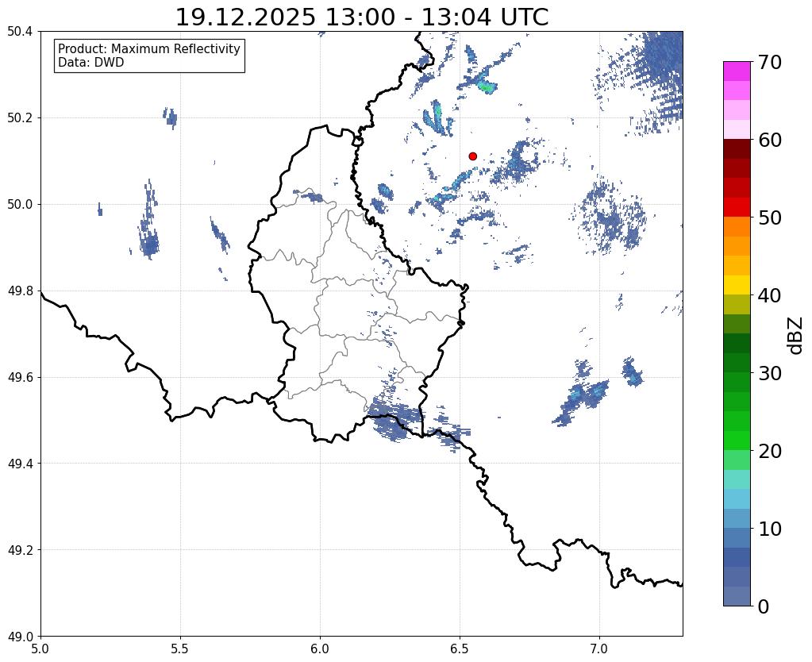Select the 'Data: DWD' legend line
The height and width of the screenshot is (662, 812).
91,63
